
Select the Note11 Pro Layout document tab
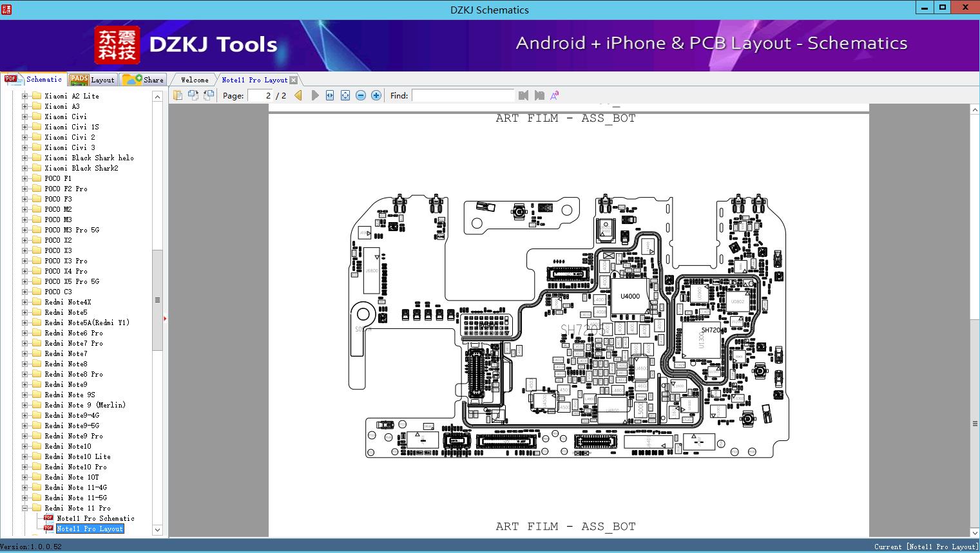(255, 80)
